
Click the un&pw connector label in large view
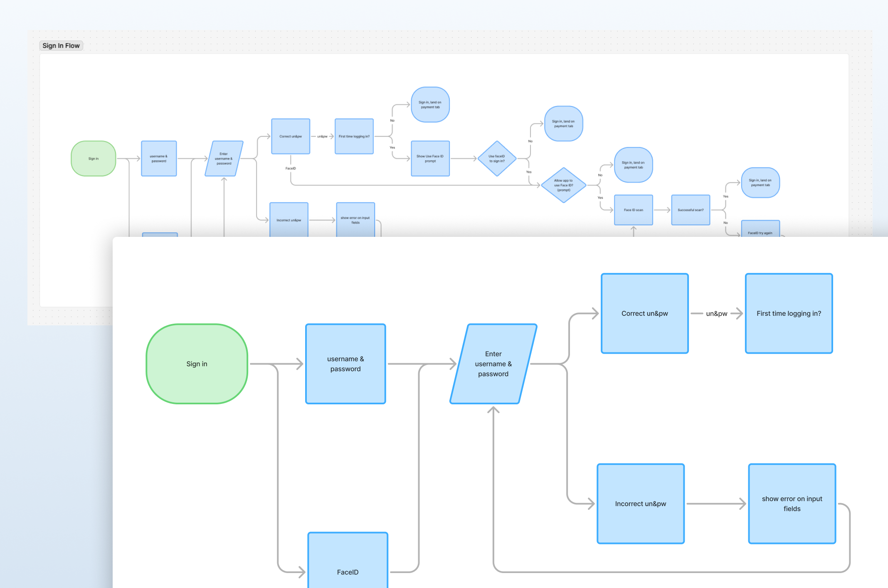coord(716,314)
